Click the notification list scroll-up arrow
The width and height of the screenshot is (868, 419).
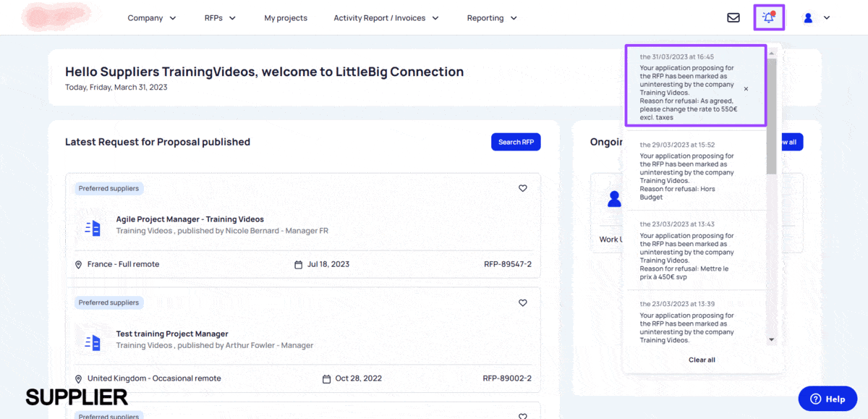(x=771, y=53)
